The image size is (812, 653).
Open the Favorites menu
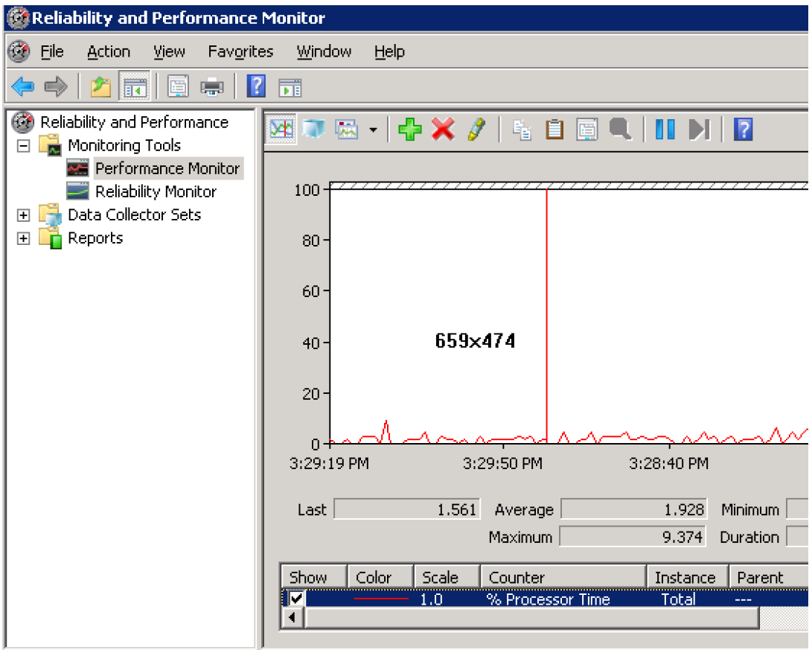240,51
